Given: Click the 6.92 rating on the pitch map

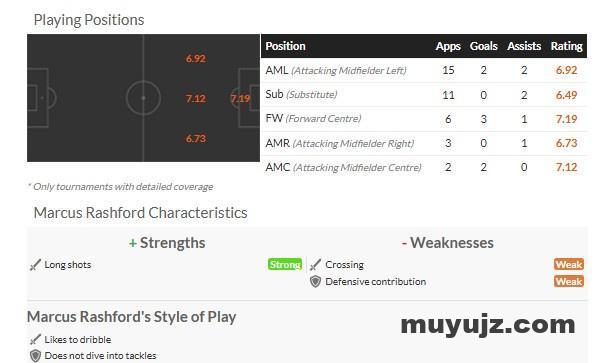Looking at the screenshot, I should point(196,59).
